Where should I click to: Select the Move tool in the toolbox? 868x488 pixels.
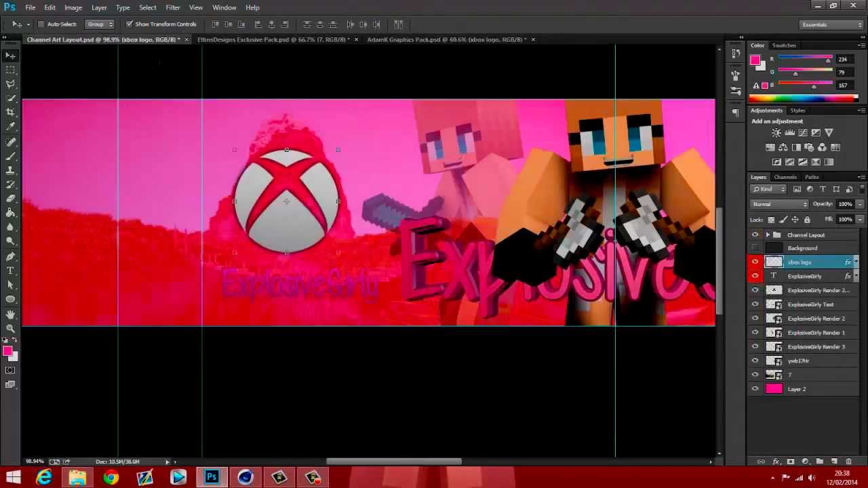(x=11, y=56)
